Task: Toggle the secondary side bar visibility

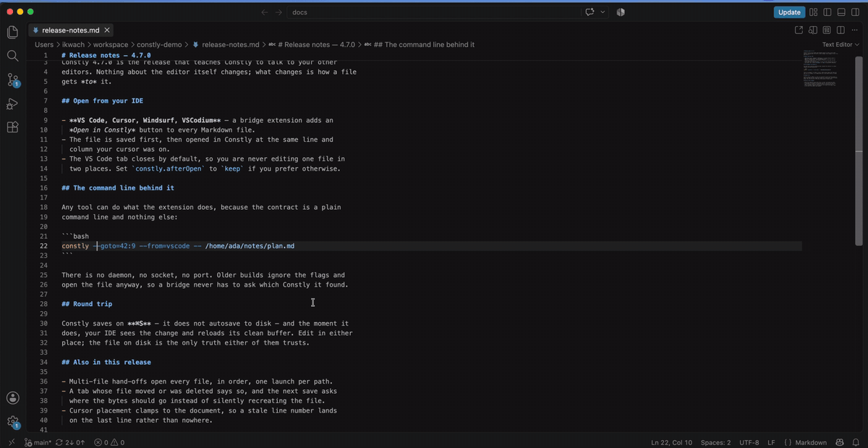Action: 855,12
